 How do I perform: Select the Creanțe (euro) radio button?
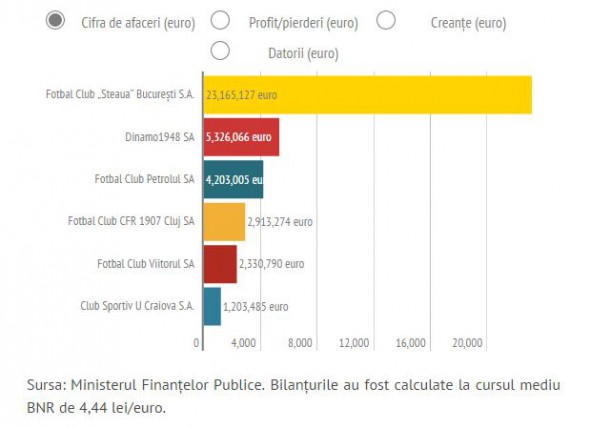386,20
